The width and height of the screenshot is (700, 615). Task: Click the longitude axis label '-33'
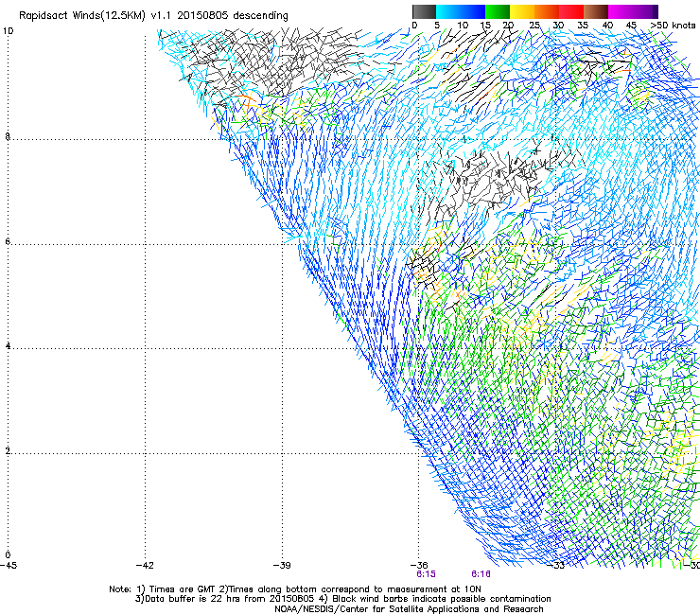(556, 566)
